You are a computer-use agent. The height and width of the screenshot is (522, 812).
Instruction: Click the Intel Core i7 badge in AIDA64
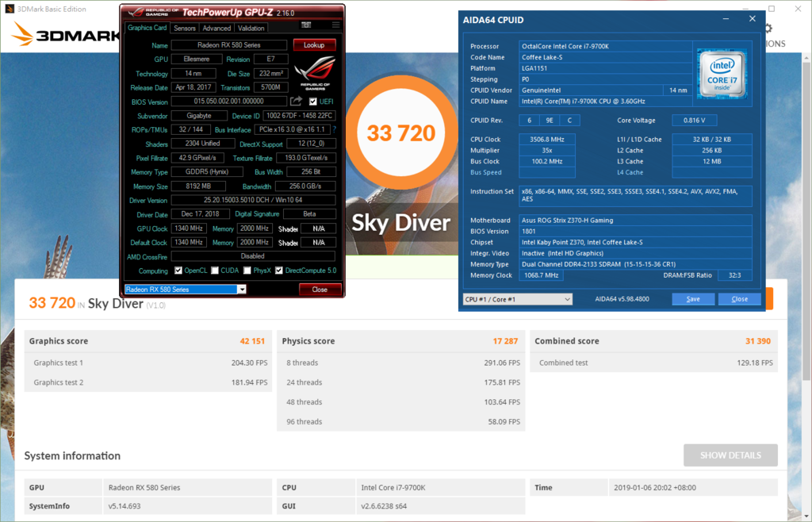tap(722, 74)
